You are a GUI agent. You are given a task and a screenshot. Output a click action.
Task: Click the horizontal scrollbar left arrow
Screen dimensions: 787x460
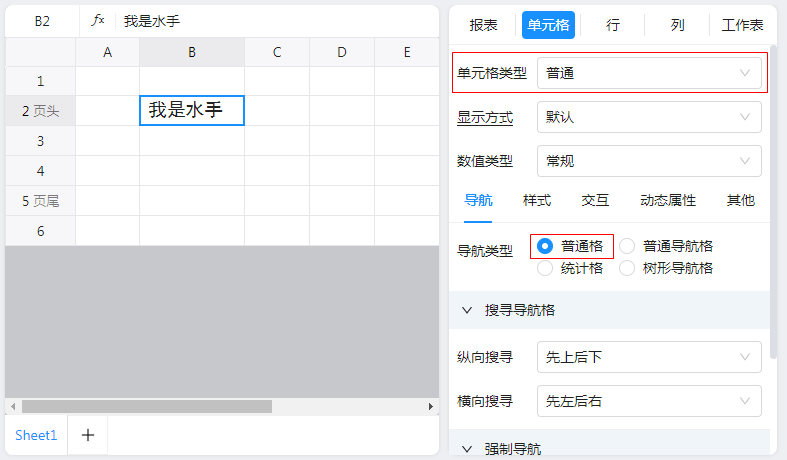(12, 407)
